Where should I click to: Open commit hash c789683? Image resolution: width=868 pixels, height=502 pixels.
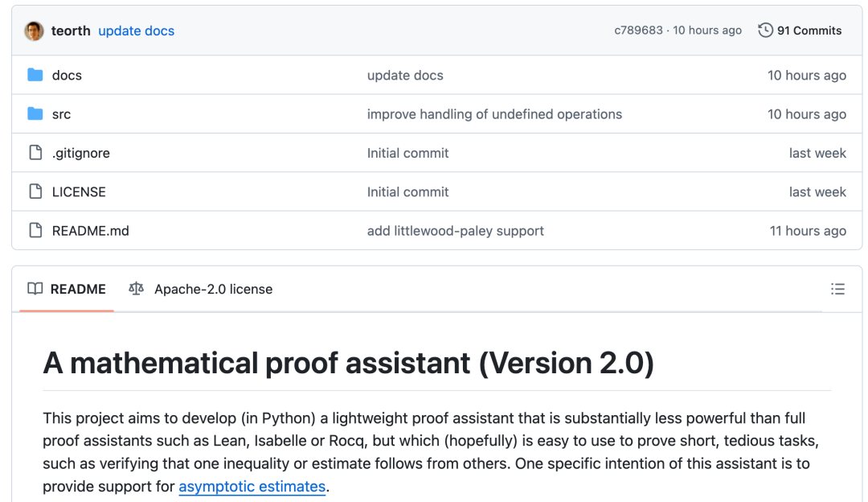[x=638, y=31]
